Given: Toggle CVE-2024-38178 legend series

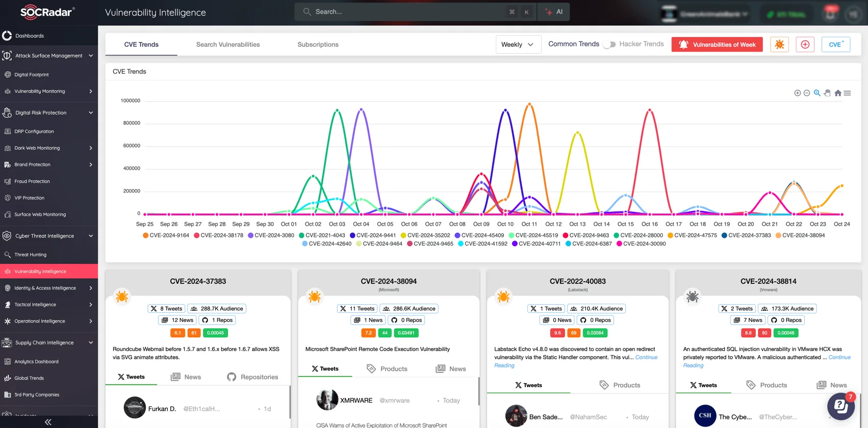Looking at the screenshot, I should point(218,235).
